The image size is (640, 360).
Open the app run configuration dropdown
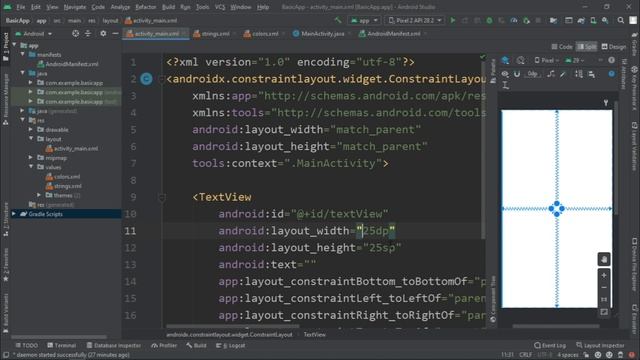[x=364, y=20]
